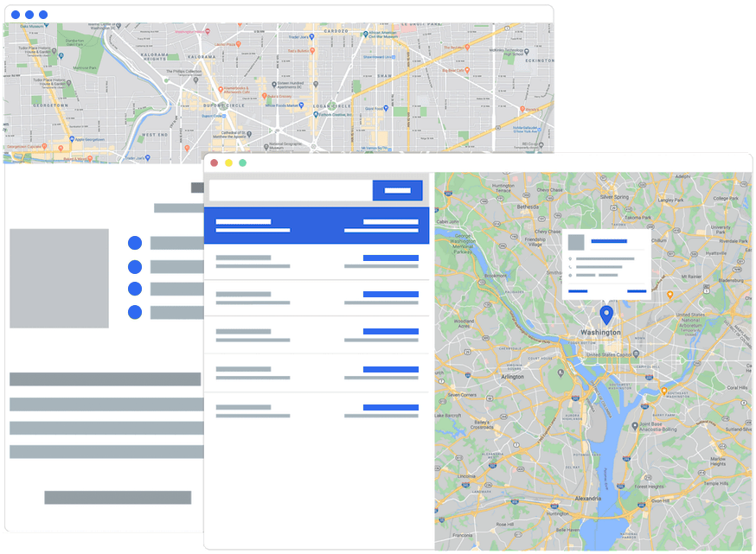This screenshot has height=554, width=756.
Task: Select the highlighted first result row
Action: pos(316,226)
